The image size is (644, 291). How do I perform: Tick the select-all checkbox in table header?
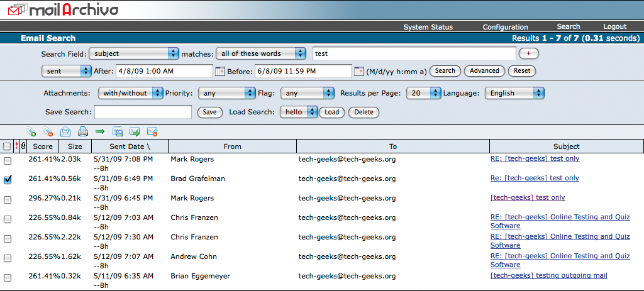[x=7, y=146]
